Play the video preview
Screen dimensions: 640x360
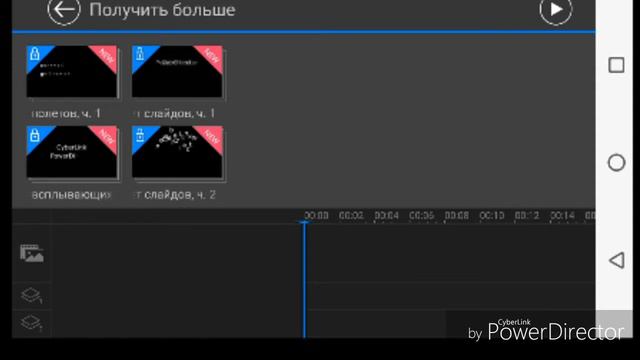(x=556, y=10)
